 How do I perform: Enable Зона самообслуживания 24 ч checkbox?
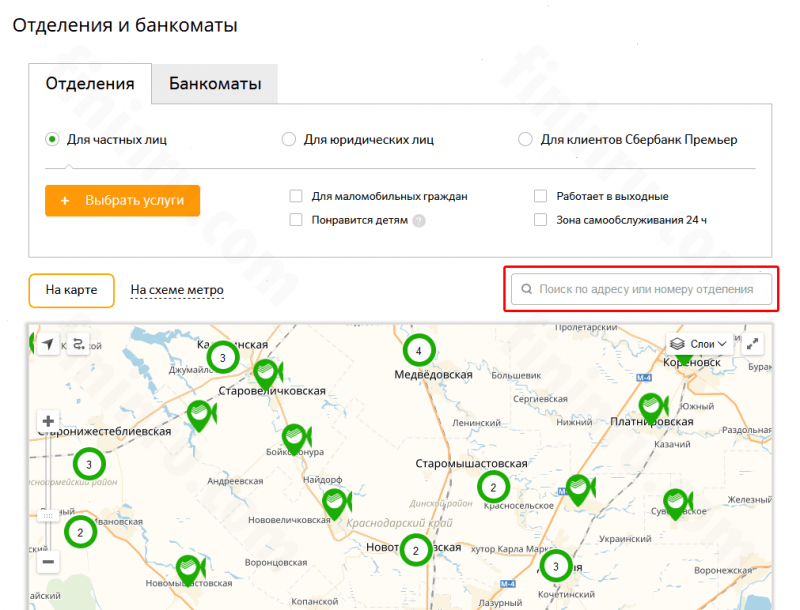[540, 220]
